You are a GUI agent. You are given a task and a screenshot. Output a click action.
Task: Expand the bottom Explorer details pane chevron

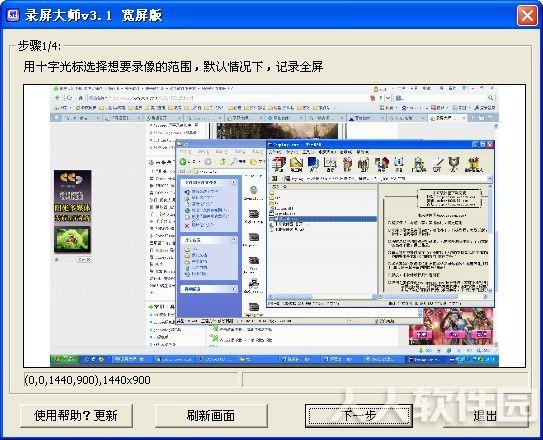[234, 289]
